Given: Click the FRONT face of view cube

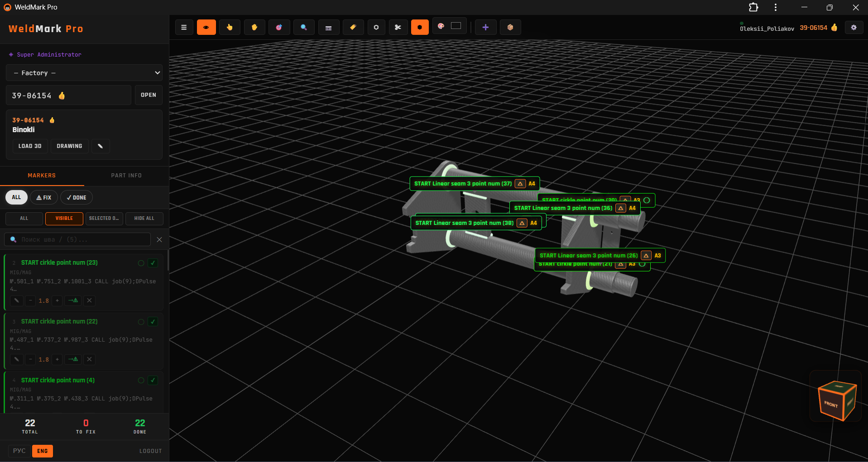Looking at the screenshot, I should 831,404.
